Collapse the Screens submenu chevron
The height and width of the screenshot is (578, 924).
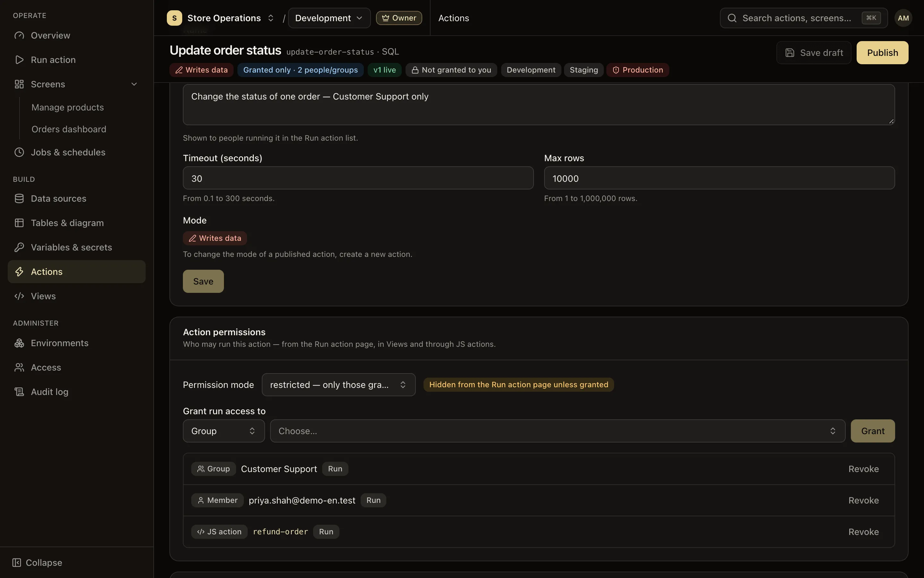134,84
